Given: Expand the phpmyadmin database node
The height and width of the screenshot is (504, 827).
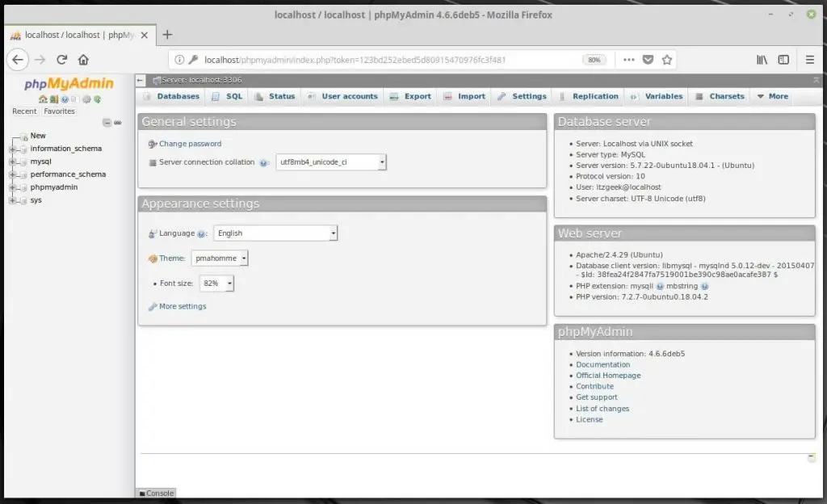Looking at the screenshot, I should tap(12, 187).
